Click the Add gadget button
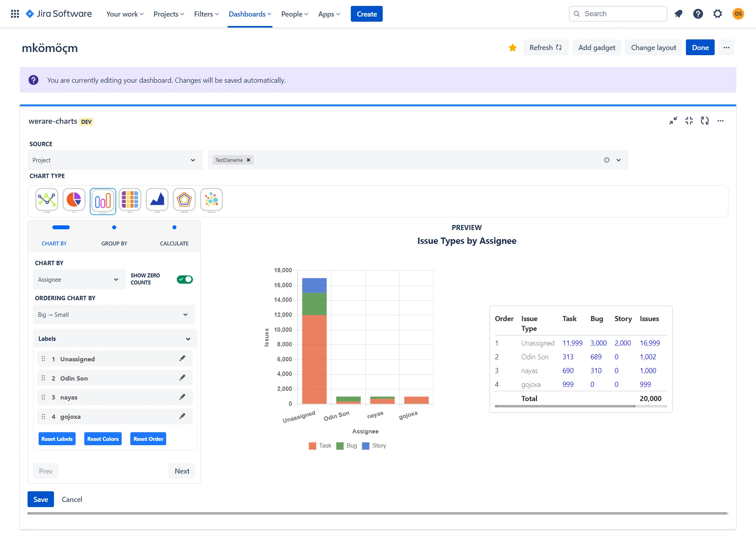This screenshot has height=537, width=756. 597,48
